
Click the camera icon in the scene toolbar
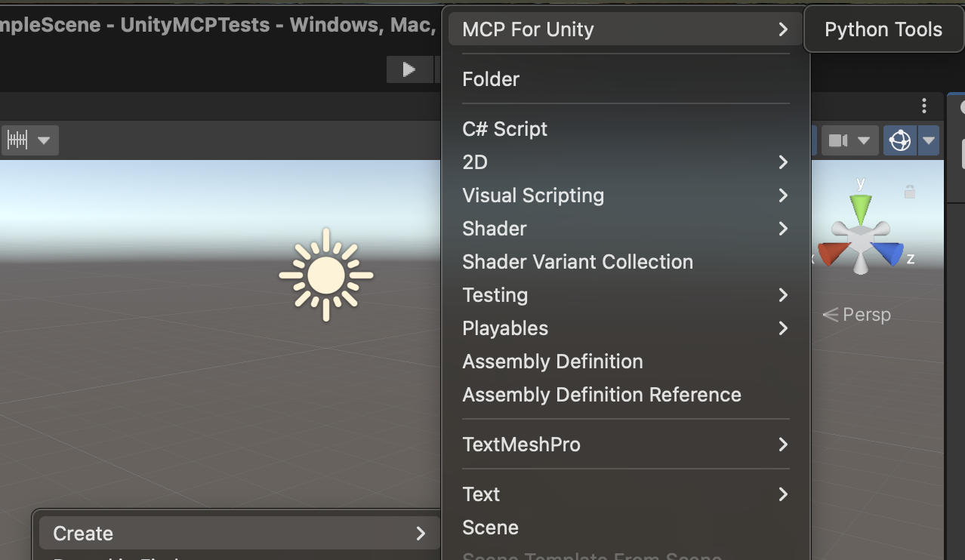840,140
